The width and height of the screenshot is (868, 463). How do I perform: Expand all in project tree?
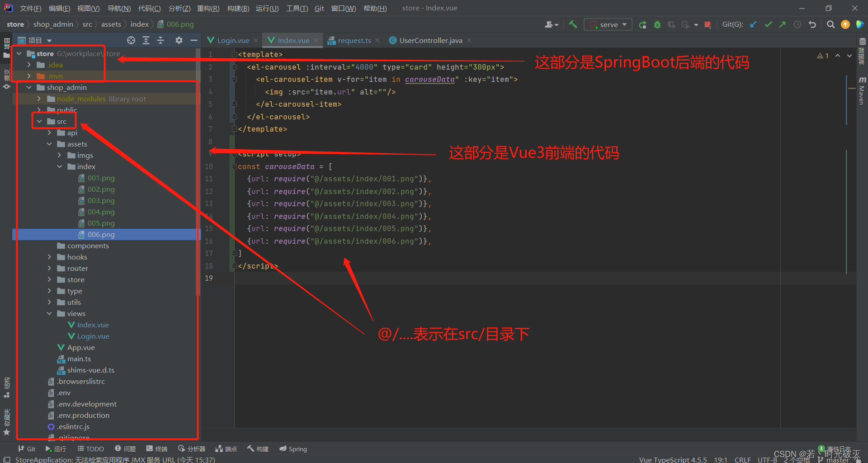[x=146, y=40]
